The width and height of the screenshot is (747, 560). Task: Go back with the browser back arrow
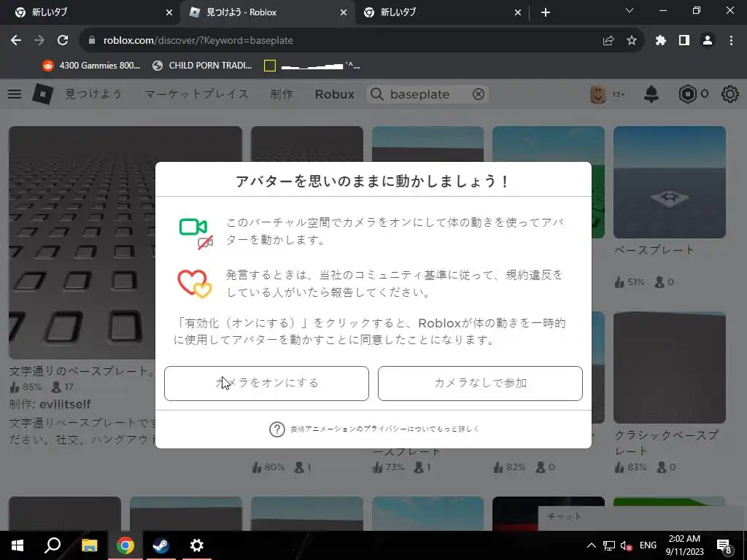point(16,41)
